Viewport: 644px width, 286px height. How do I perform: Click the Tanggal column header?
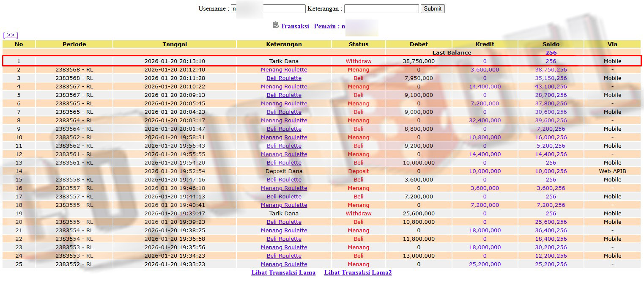pos(175,44)
